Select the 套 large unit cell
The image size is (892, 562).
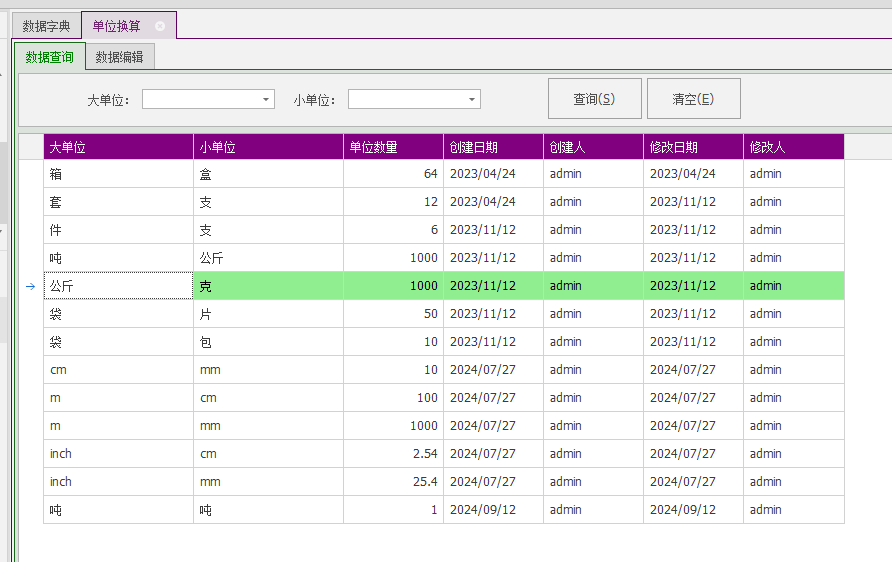[x=118, y=202]
